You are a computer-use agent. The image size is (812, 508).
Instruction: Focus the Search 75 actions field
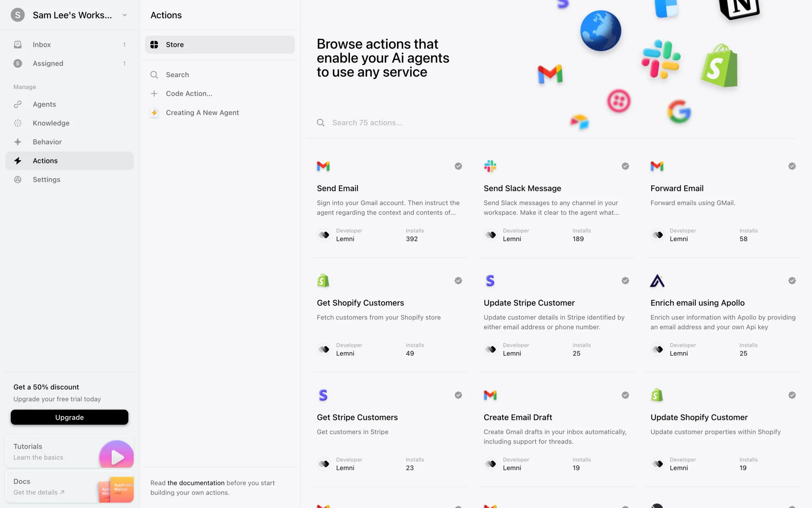click(367, 123)
